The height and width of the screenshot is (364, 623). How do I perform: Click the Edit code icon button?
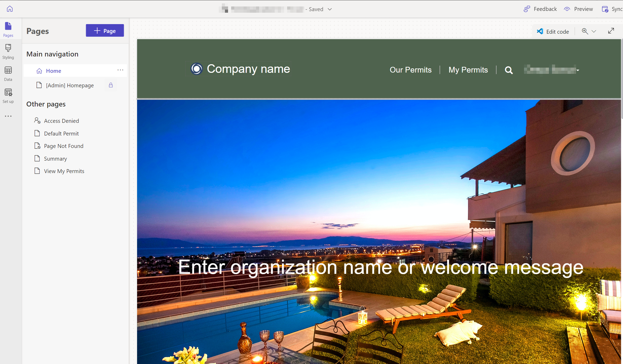pyautogui.click(x=540, y=31)
